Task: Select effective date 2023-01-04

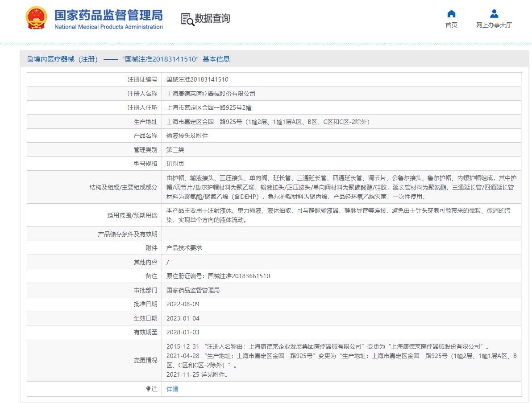Action: [183, 318]
